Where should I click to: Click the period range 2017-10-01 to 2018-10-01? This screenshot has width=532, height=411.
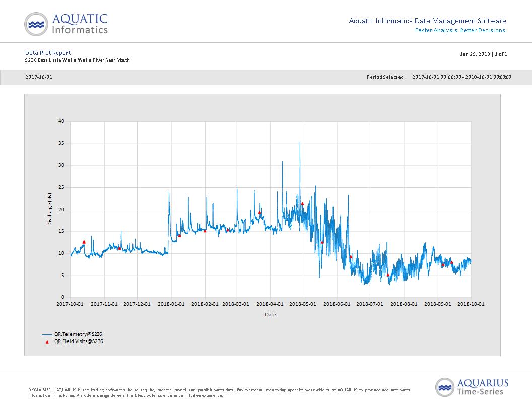click(x=461, y=77)
